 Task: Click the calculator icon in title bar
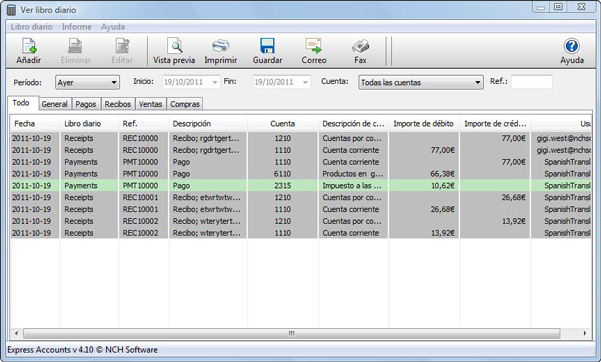tap(11, 10)
